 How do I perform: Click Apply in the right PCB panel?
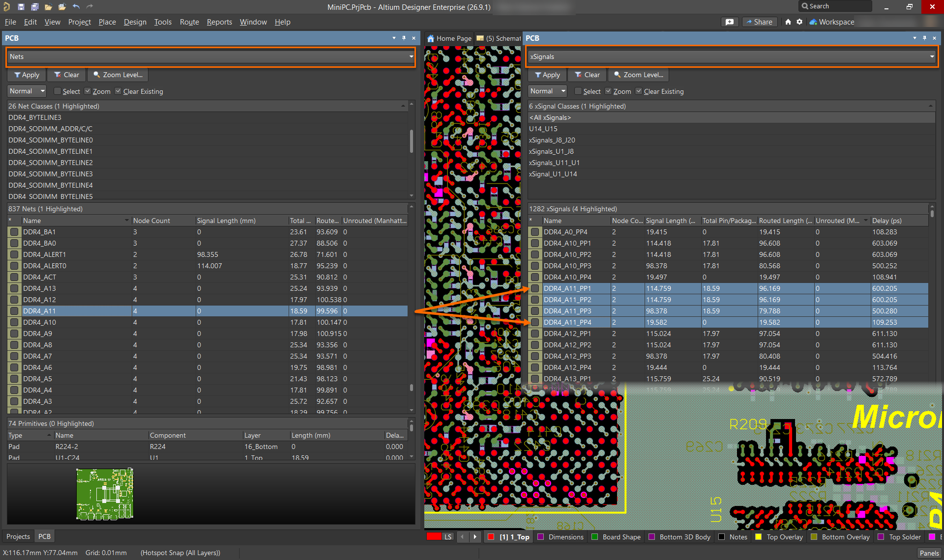pyautogui.click(x=547, y=75)
